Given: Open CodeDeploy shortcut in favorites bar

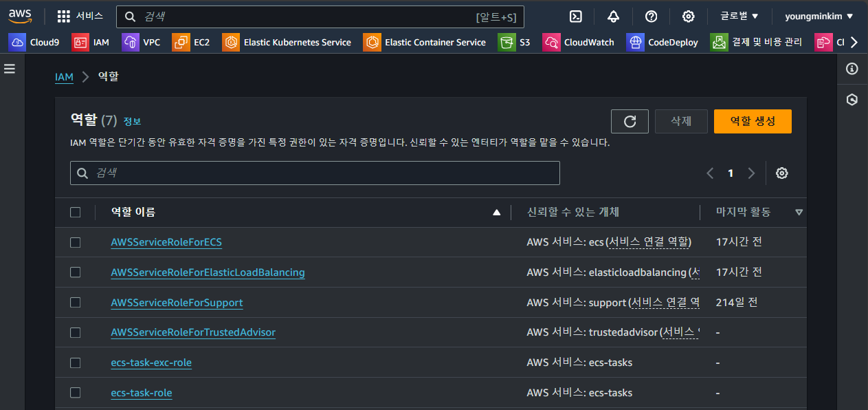Looking at the screenshot, I should [x=663, y=42].
